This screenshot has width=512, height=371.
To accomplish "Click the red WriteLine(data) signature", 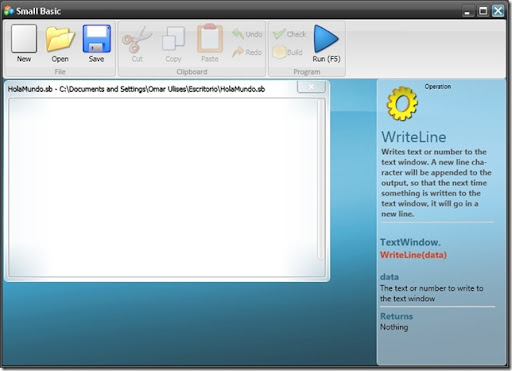I will coord(413,255).
